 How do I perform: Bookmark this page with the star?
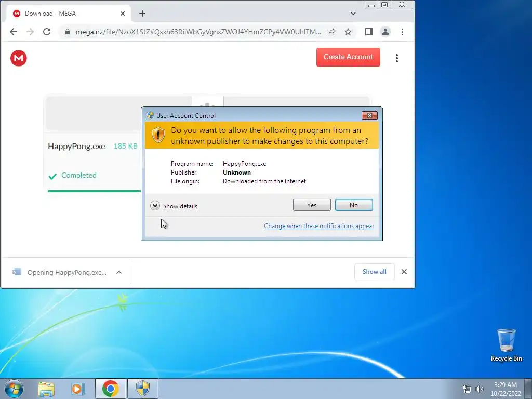(348, 32)
